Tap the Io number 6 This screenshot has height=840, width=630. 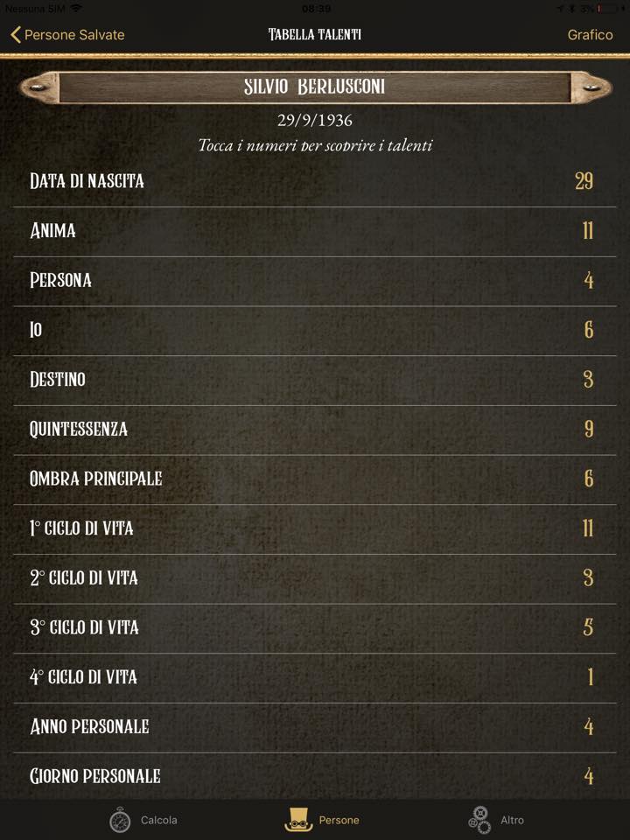(589, 330)
